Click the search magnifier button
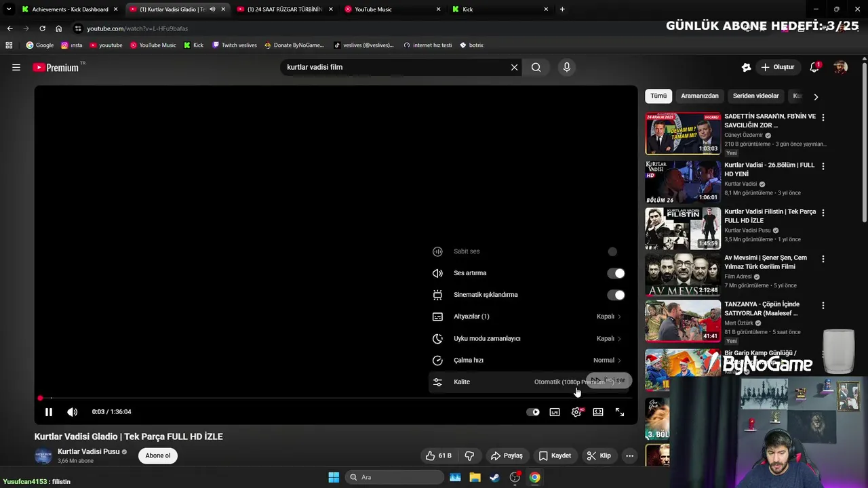868x488 pixels. pos(536,67)
